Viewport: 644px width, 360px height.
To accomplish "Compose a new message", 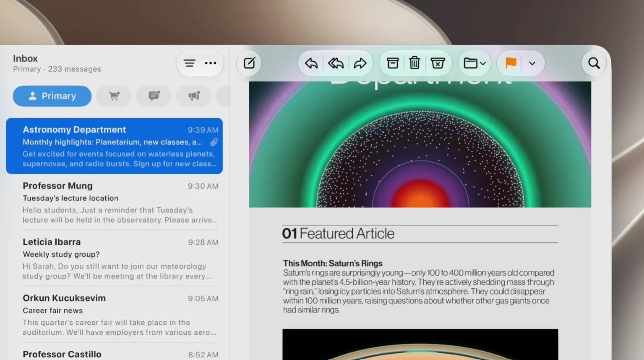I will (x=249, y=63).
